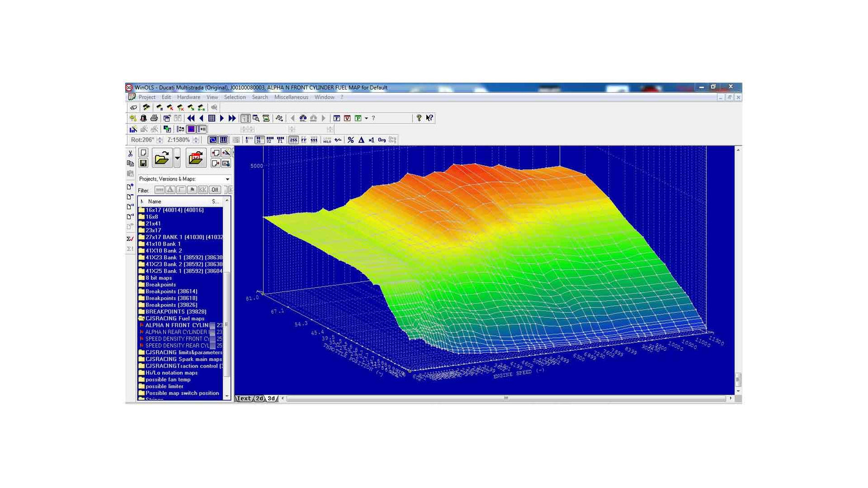This screenshot has height=488, width=868.
Task: Open the Projects, Versions & Maps dropdown
Action: (227, 179)
